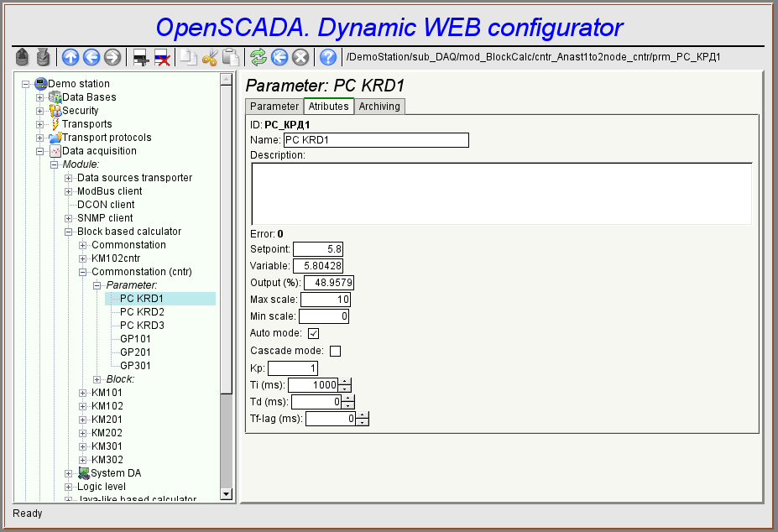Open DCON client in the tree
Image resolution: width=778 pixels, height=532 pixels.
point(106,205)
